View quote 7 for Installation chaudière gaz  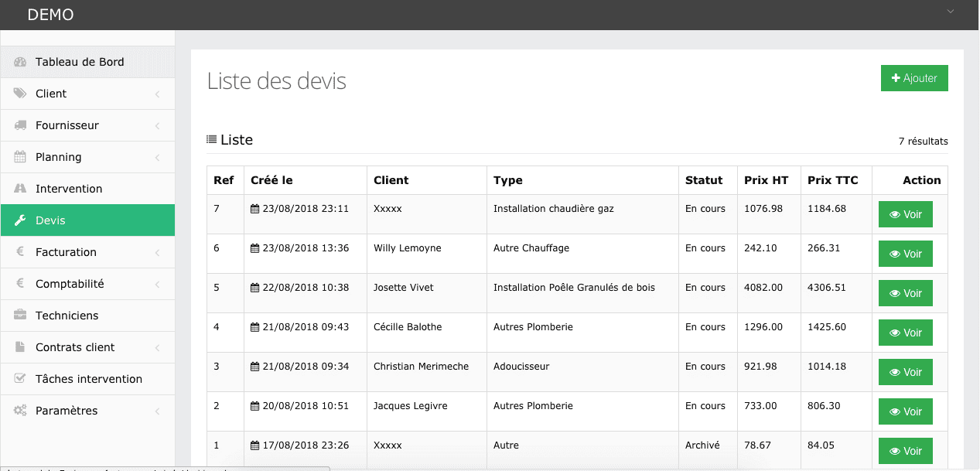[905, 214]
